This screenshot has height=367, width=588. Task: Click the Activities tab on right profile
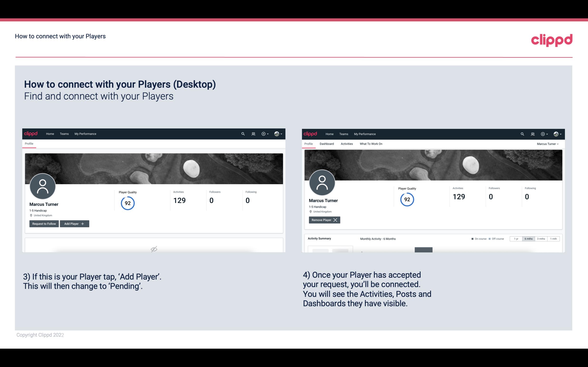(347, 144)
